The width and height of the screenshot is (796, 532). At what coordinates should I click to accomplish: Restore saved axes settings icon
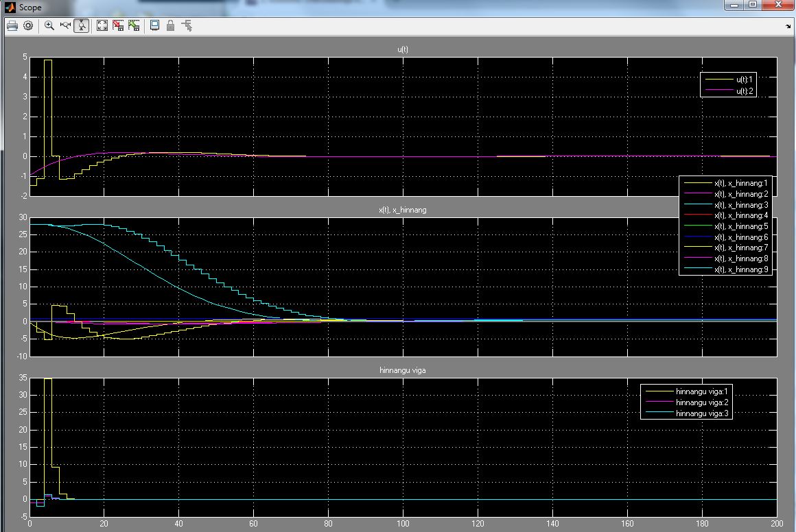[134, 25]
